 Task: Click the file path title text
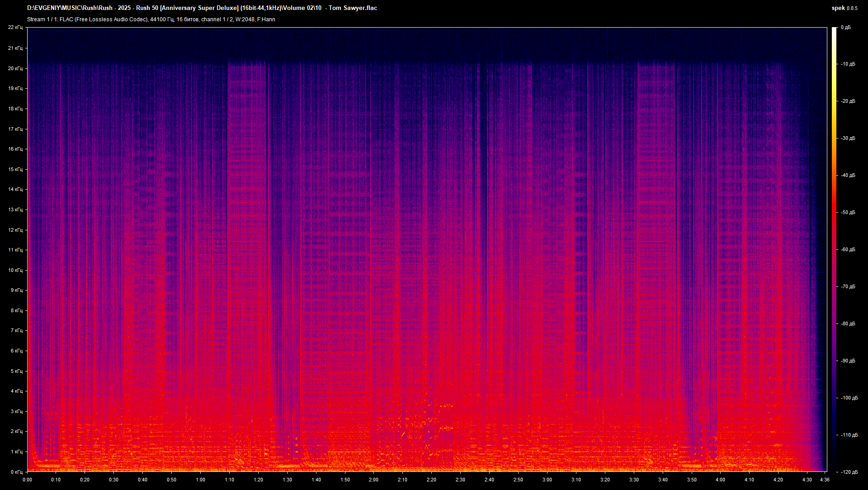[202, 8]
